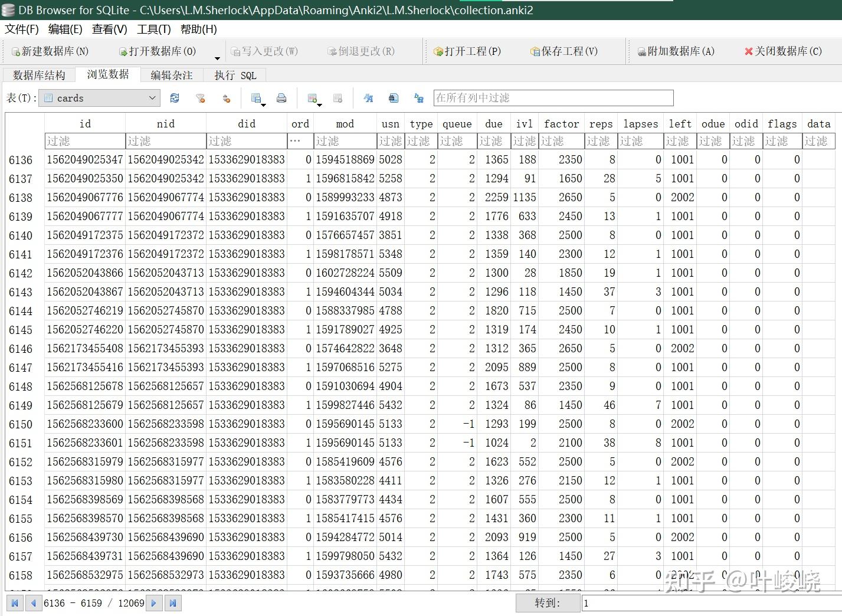Image resolution: width=842 pixels, height=616 pixels.
Task: Switch to the 数据库结构 tab
Action: (x=39, y=75)
